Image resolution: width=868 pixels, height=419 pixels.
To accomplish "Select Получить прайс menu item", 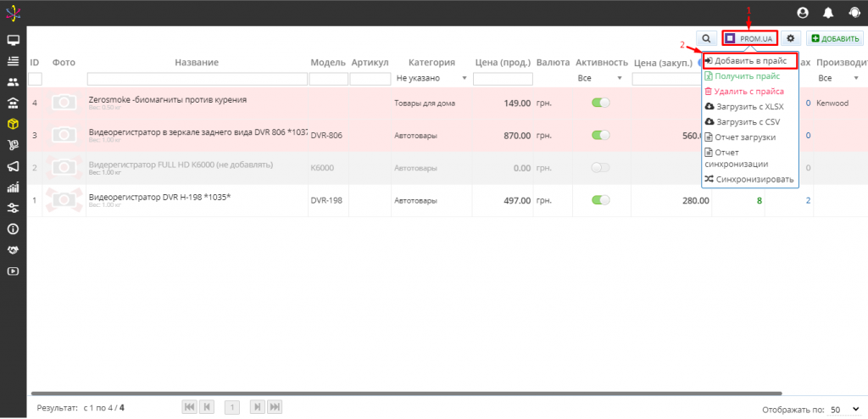I will (749, 76).
